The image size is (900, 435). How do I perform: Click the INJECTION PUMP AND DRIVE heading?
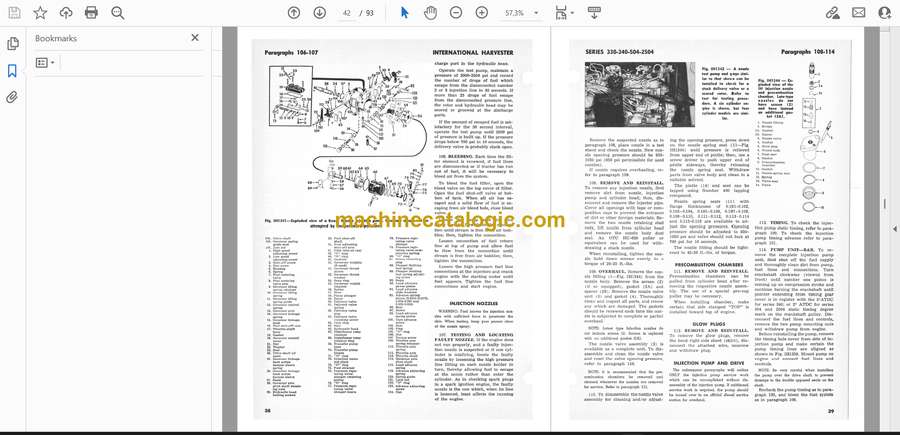click(708, 363)
